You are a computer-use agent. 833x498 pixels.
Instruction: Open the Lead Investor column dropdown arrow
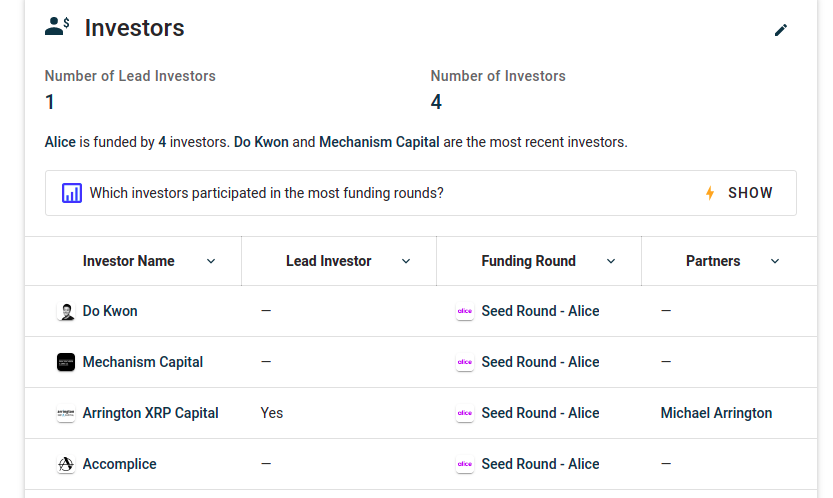406,262
